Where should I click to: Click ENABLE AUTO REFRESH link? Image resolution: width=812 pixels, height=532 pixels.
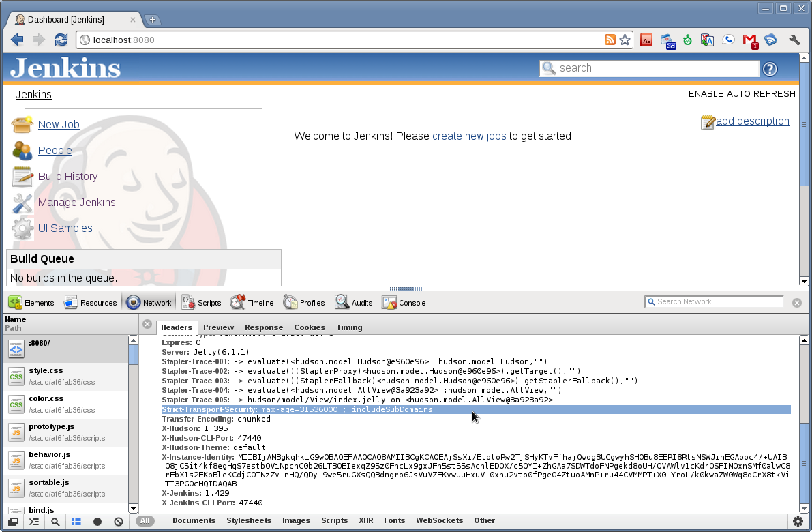coord(742,93)
